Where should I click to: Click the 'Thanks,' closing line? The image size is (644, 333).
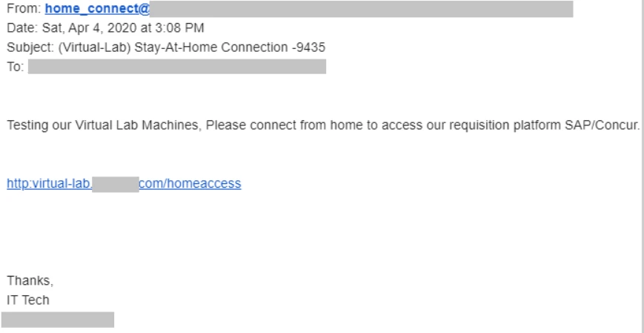click(30, 280)
